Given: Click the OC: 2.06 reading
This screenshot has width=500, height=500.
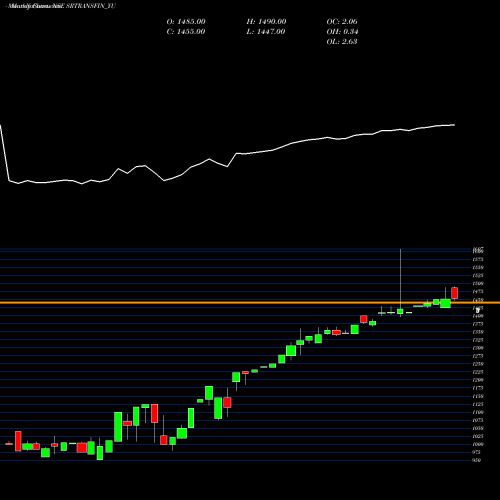Looking at the screenshot, I should 342,22.
